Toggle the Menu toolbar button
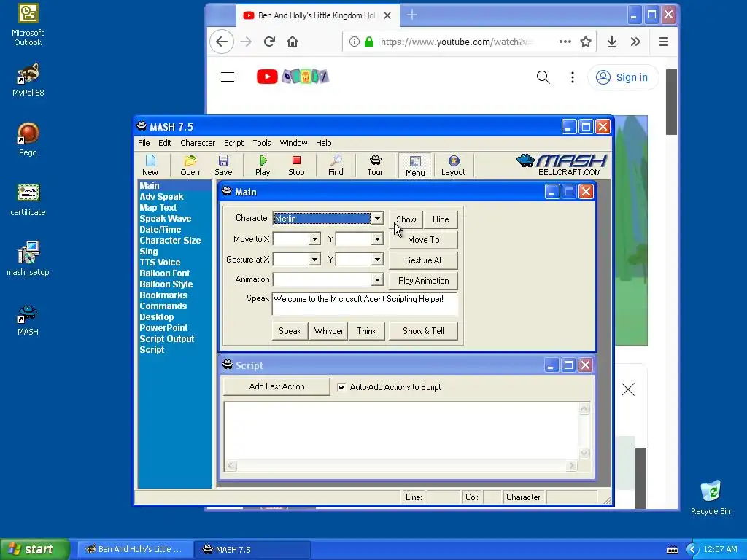 coord(415,166)
